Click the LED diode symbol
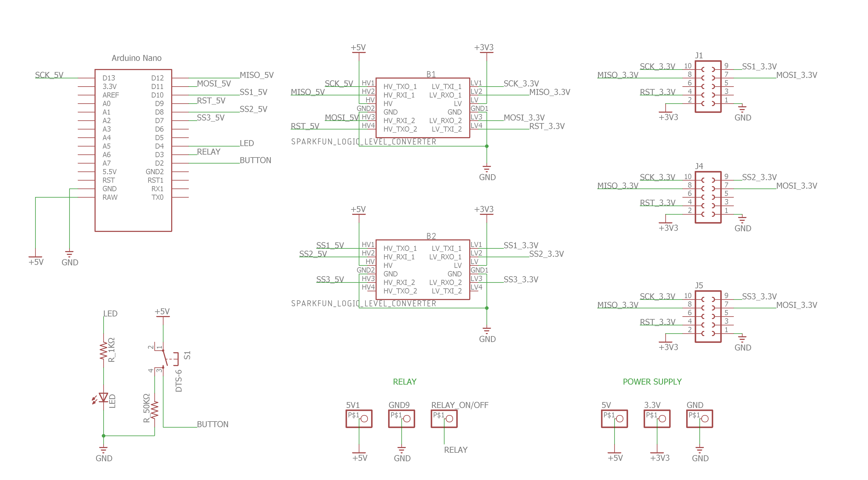Viewport: 868px width, 480px height. (103, 398)
